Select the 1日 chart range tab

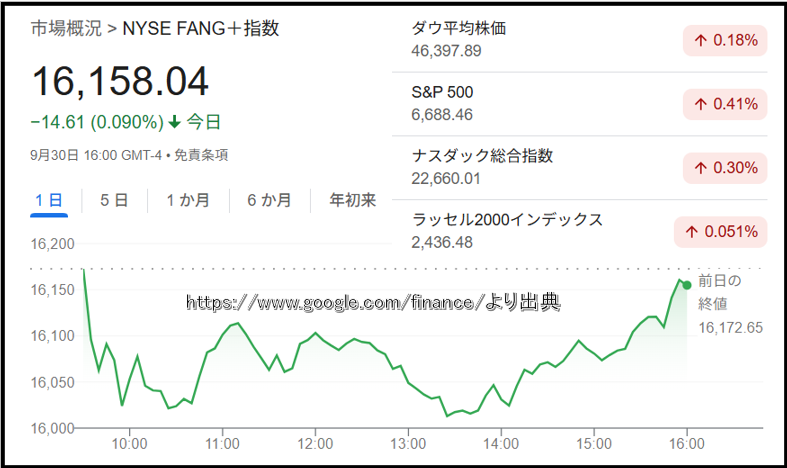coord(48,200)
